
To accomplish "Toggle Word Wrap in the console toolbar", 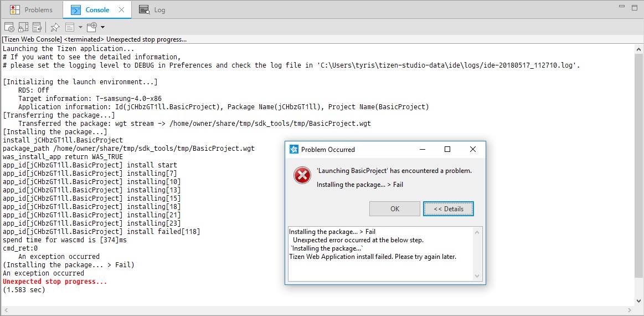I will [x=38, y=27].
